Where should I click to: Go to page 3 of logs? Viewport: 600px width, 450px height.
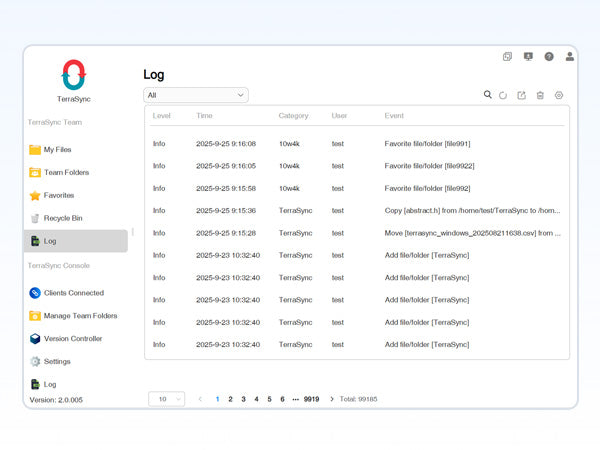(243, 399)
